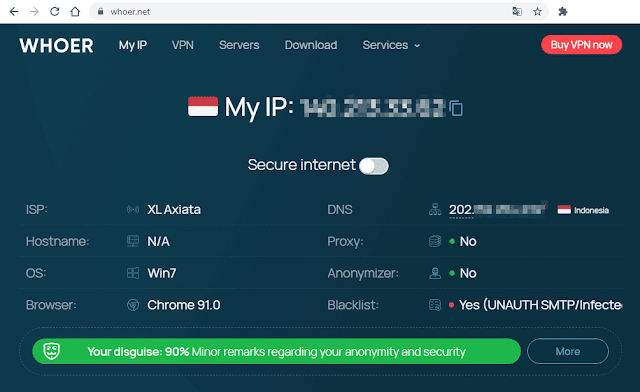
Task: Go back using the browser back arrow
Action: tap(14, 11)
